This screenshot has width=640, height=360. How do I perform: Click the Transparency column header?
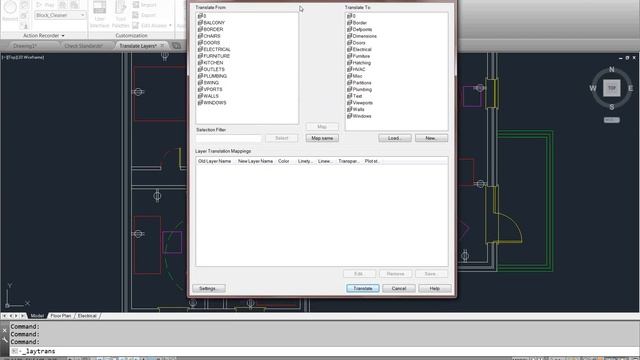click(349, 161)
